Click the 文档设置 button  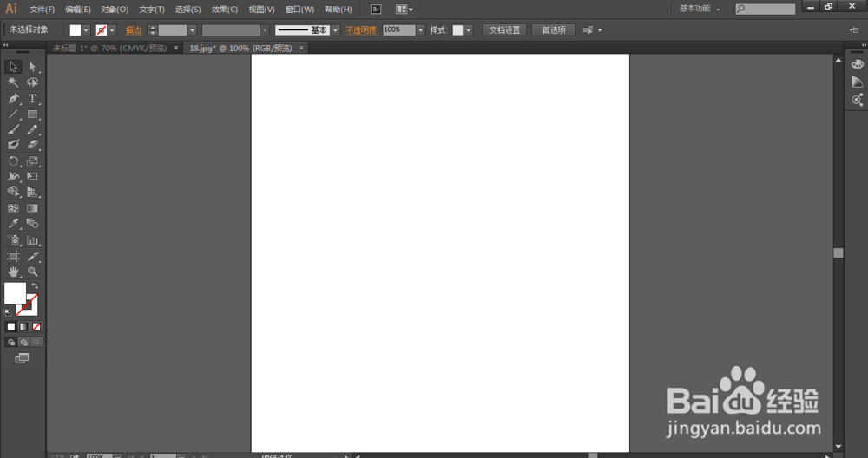click(x=505, y=30)
